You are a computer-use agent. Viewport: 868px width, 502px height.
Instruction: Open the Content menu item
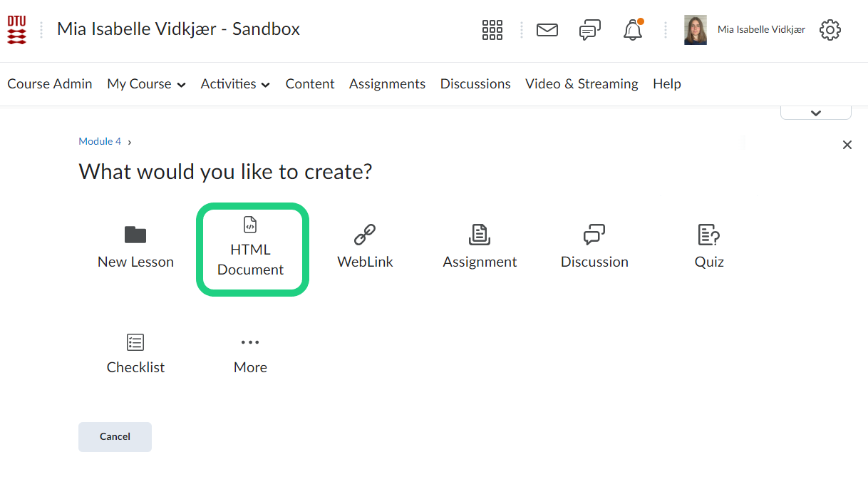310,84
